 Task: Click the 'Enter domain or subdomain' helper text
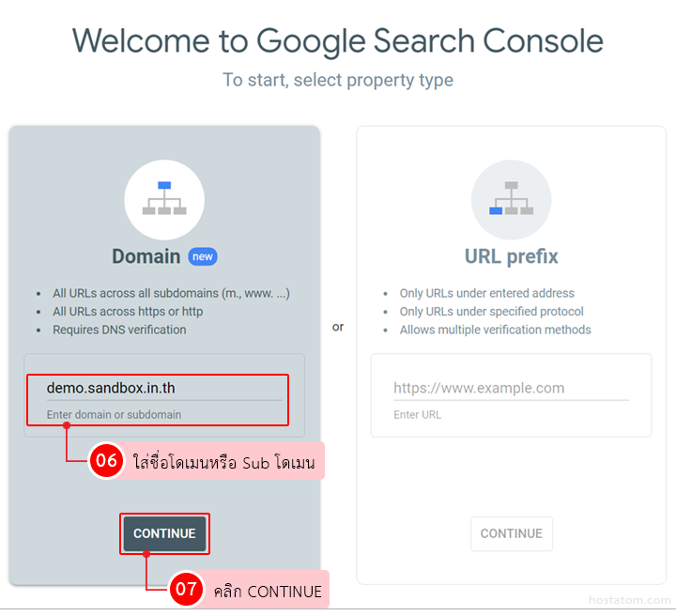click(x=114, y=414)
